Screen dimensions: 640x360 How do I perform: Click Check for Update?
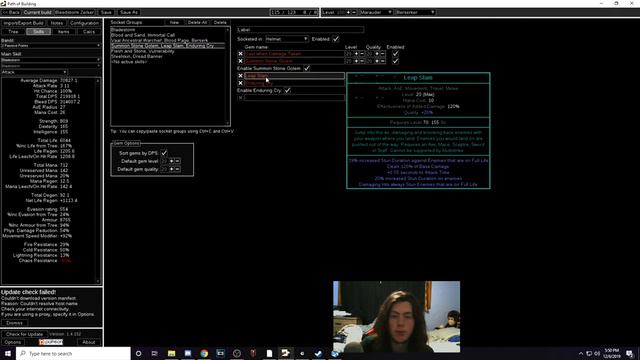[24, 334]
